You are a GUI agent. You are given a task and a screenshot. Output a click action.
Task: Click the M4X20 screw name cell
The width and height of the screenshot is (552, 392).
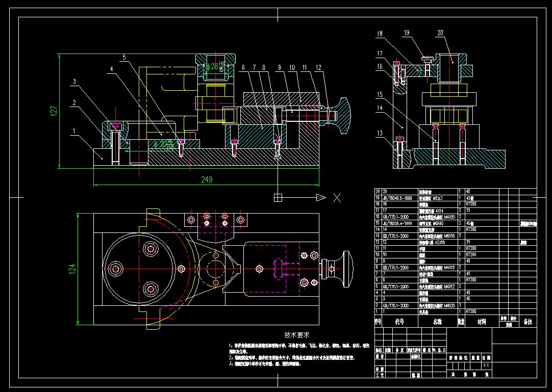coord(438,217)
